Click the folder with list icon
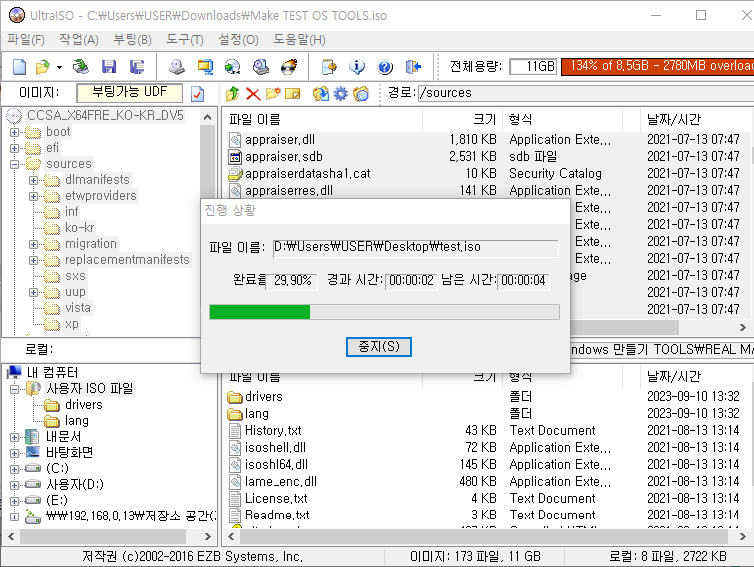 (361, 93)
